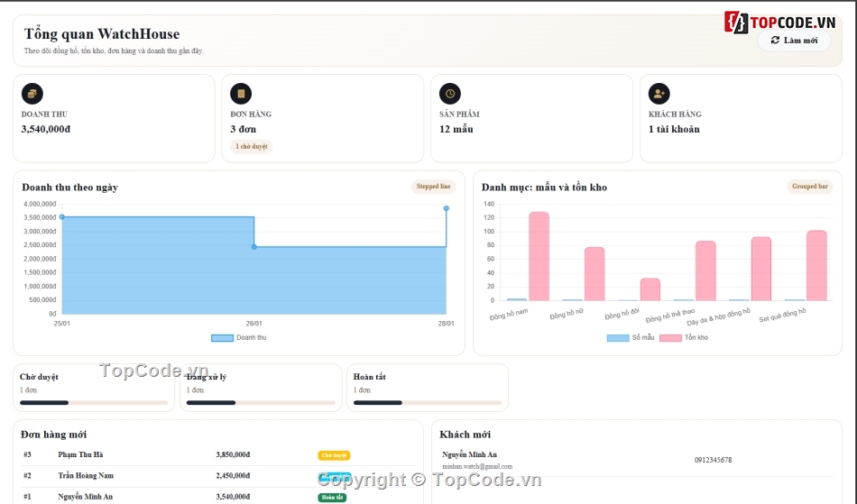The width and height of the screenshot is (857, 504).
Task: Click customer name Nguyễn Minh An in Khách mới
Action: (469, 454)
